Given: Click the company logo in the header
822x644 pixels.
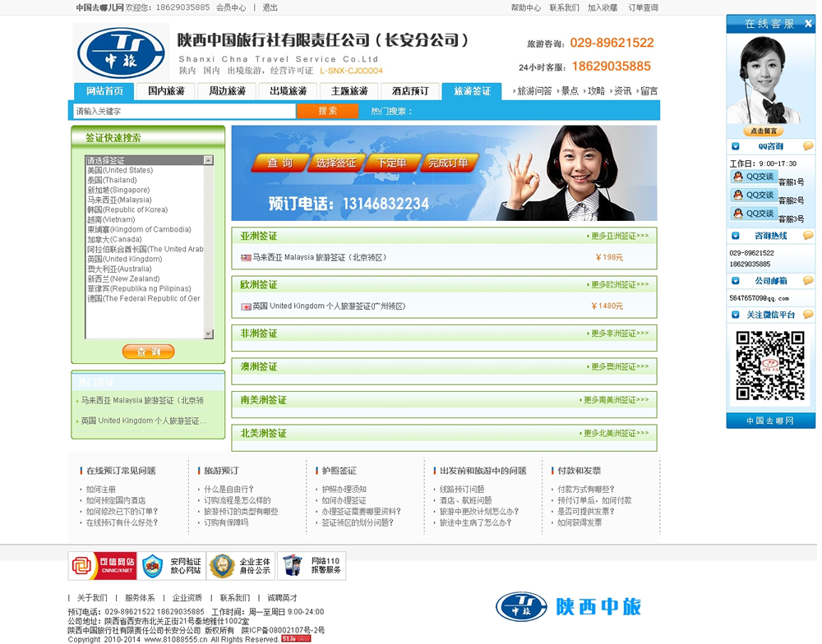Looking at the screenshot, I should click(121, 53).
